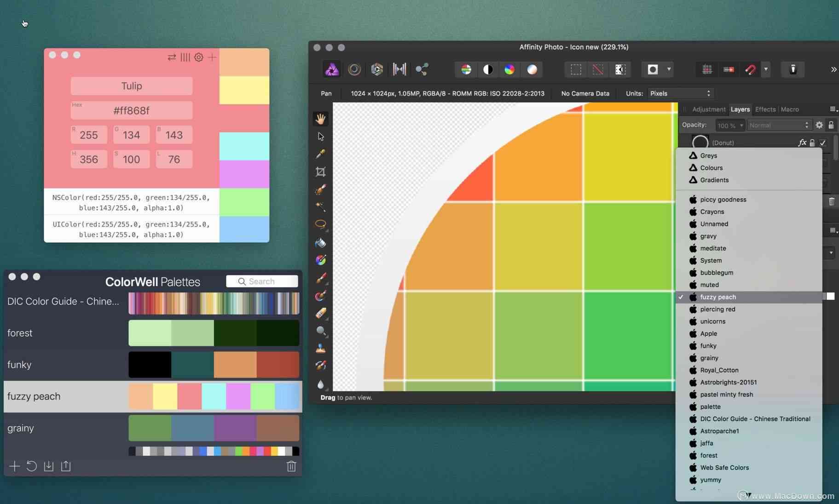Select the Pan hand tool in Affinity Photo

tap(321, 119)
